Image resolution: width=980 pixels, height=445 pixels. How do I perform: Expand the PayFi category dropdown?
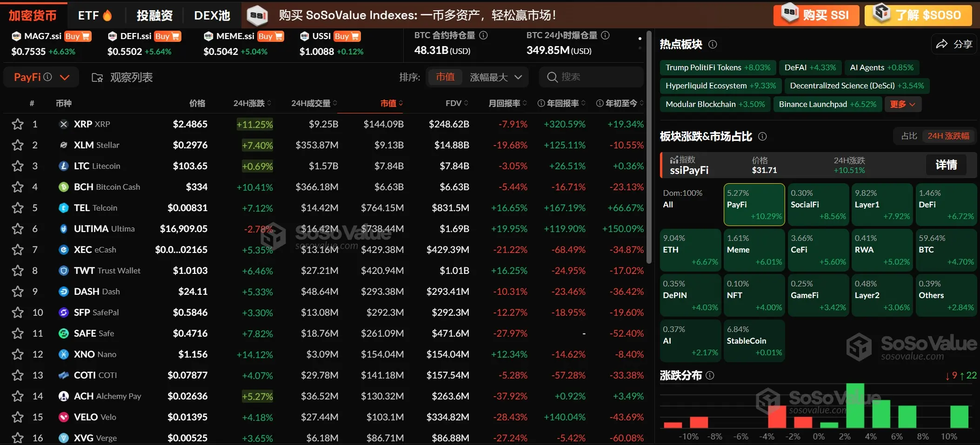tap(65, 77)
